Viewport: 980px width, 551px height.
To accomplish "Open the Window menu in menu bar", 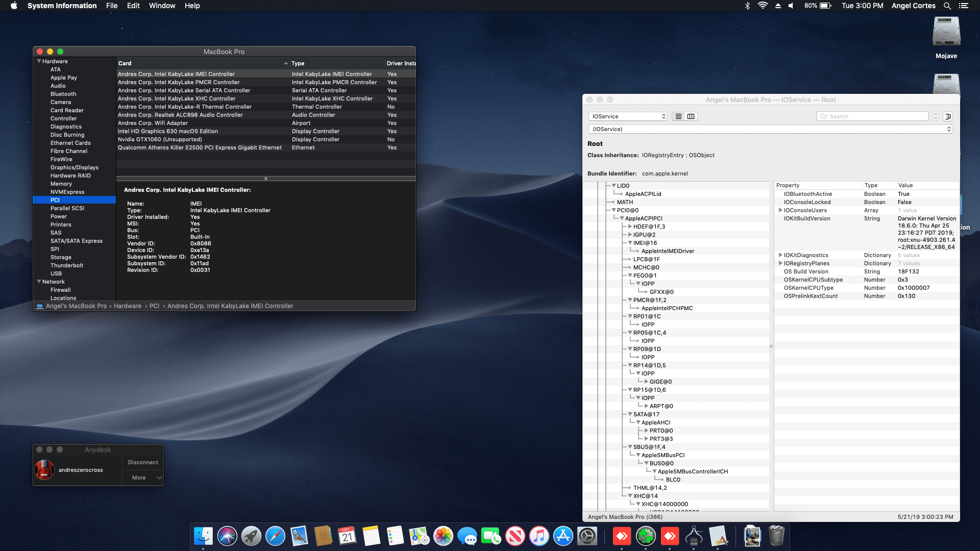I will click(162, 6).
